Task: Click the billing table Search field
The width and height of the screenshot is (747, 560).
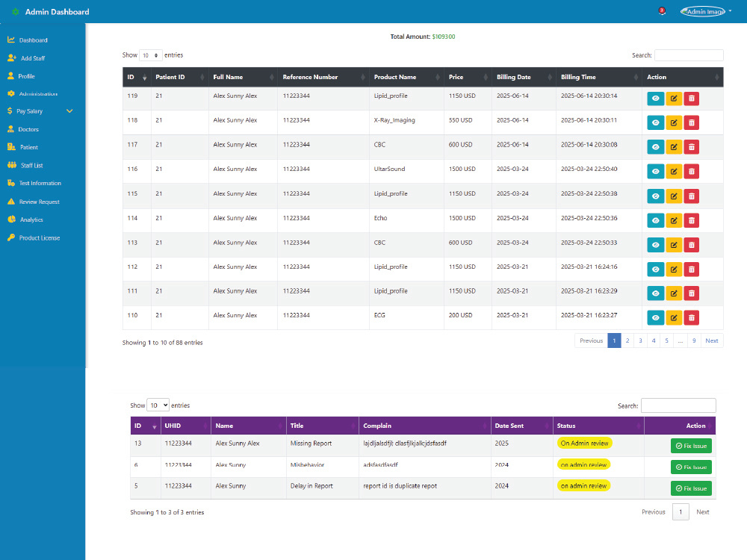Action: [689, 55]
